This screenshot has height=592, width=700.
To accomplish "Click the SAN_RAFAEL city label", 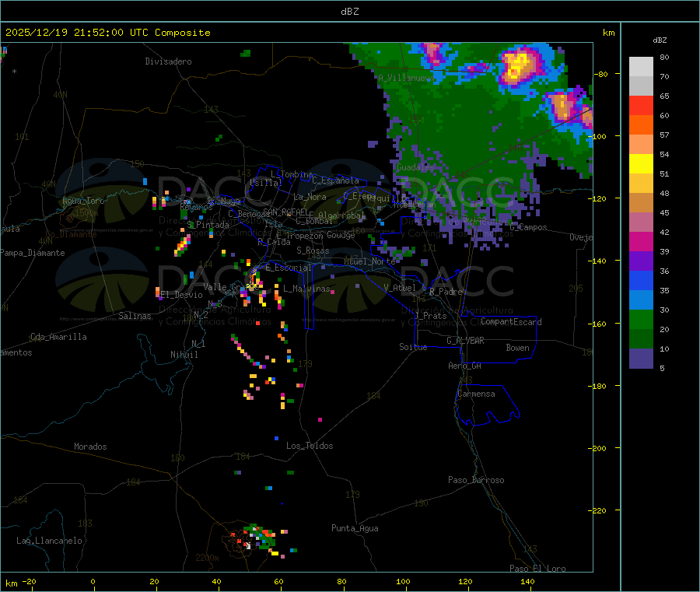I will 285,212.
